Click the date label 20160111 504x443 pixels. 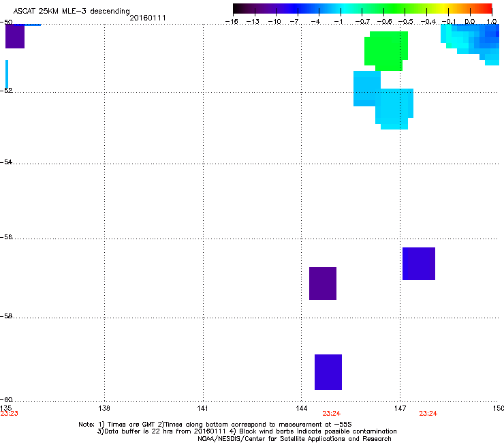click(x=148, y=18)
